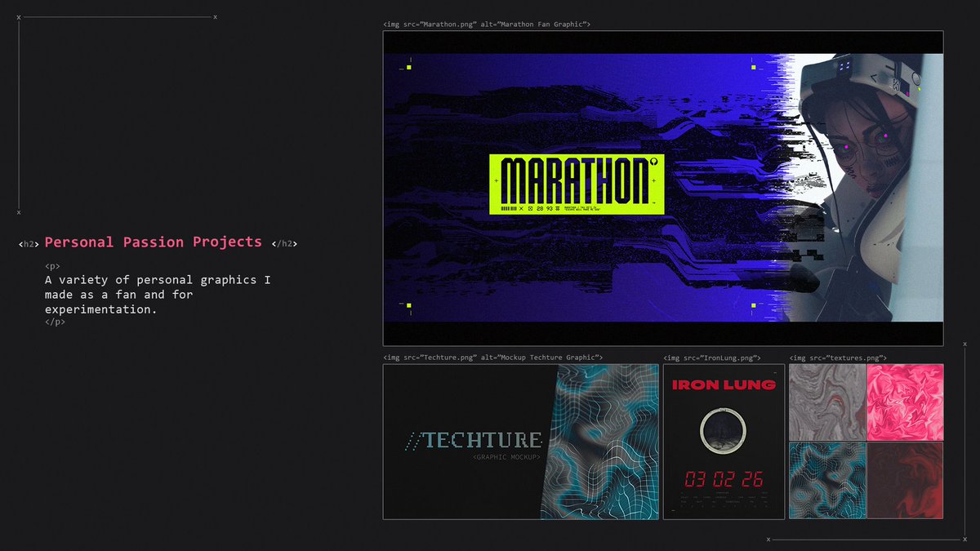
Task: Click the //TECHTURE pixel wordmark
Action: pos(474,441)
